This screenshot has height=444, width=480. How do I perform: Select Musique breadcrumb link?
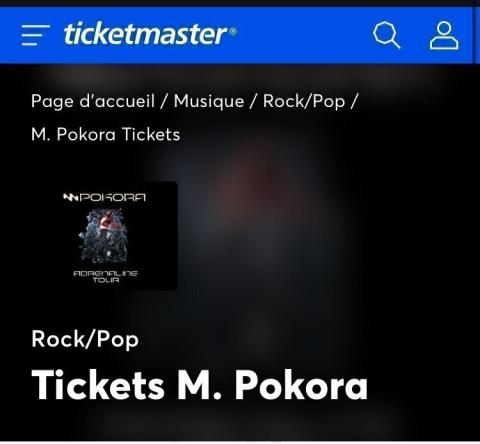point(209,101)
